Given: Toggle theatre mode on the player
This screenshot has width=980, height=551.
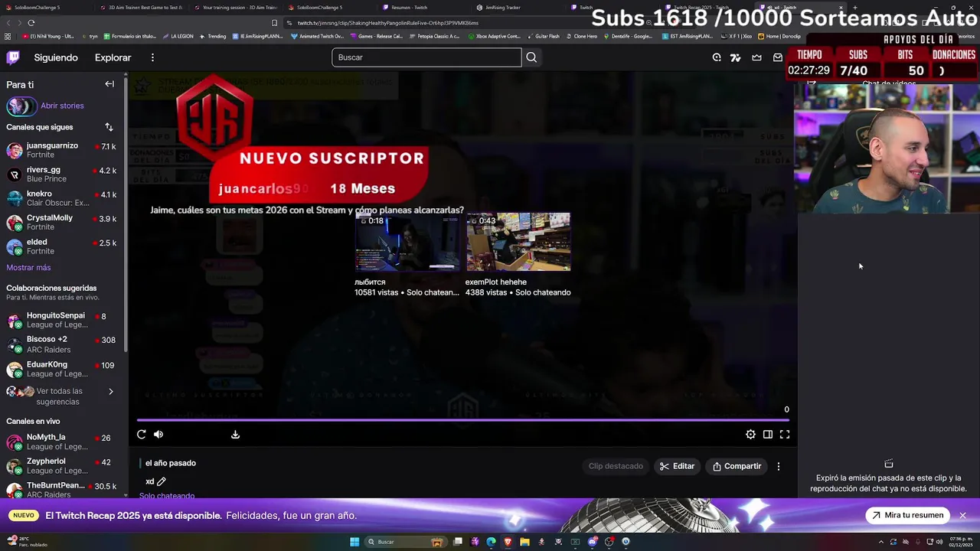Looking at the screenshot, I should [768, 435].
